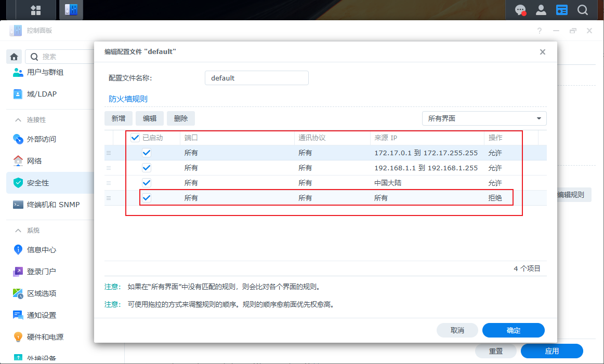Open the widgets panel icon

562,10
